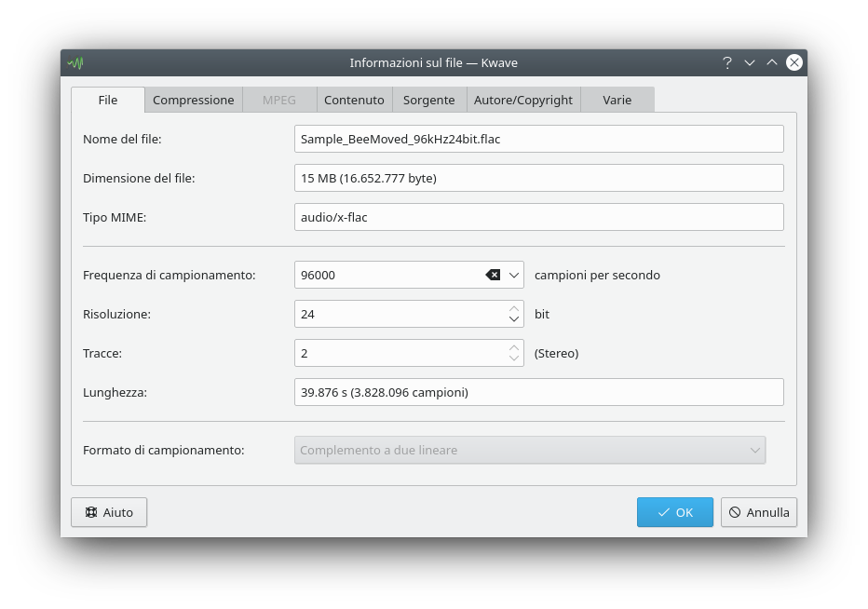Go to the Autore/Copyright tab

coord(523,100)
